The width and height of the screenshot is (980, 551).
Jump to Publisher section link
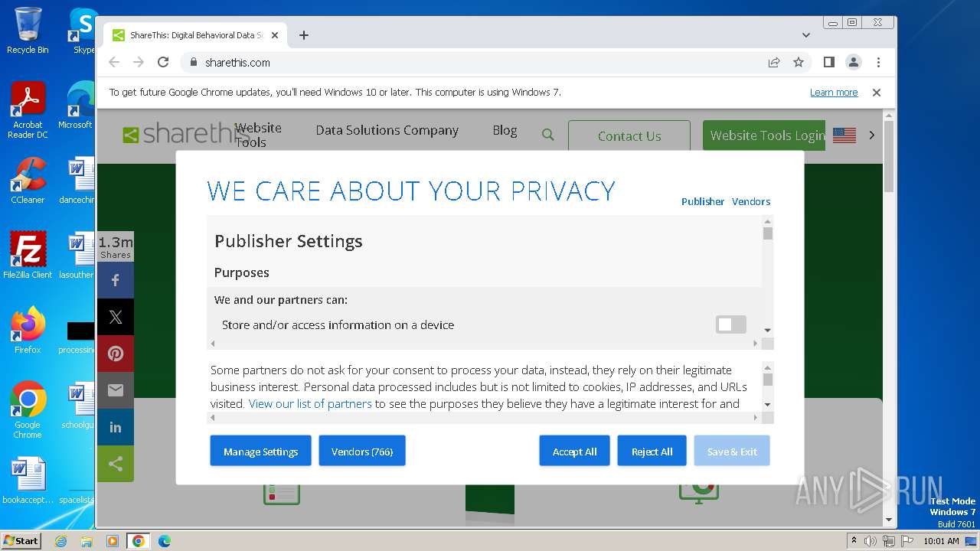703,201
